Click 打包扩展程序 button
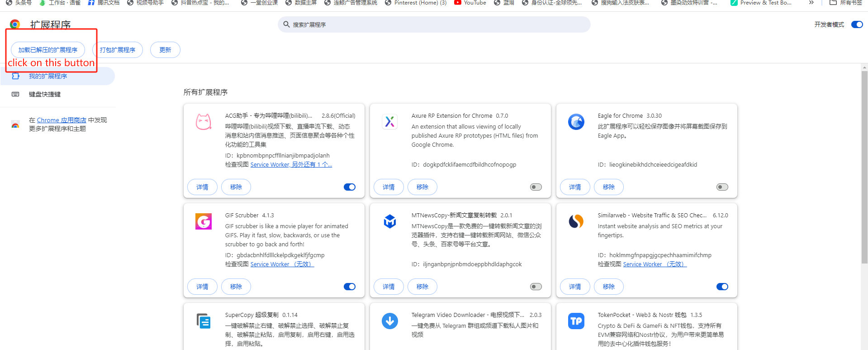Screen dimensions: 868x350 click(x=118, y=50)
